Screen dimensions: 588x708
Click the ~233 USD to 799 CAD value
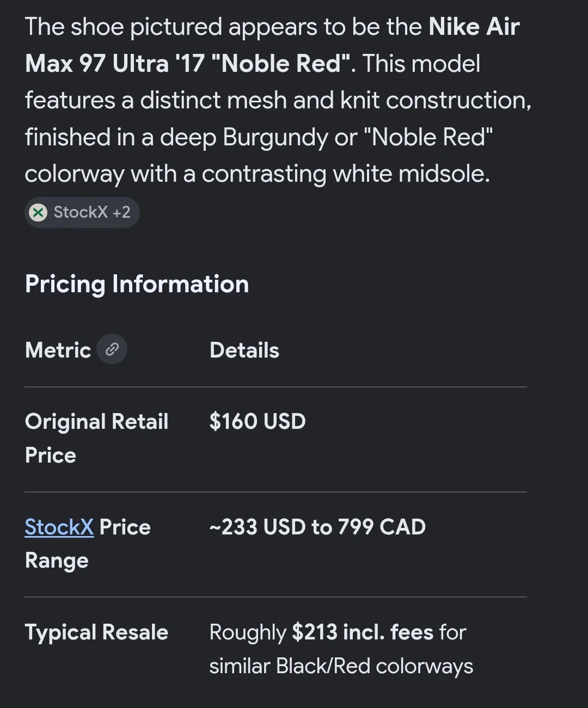tap(318, 527)
